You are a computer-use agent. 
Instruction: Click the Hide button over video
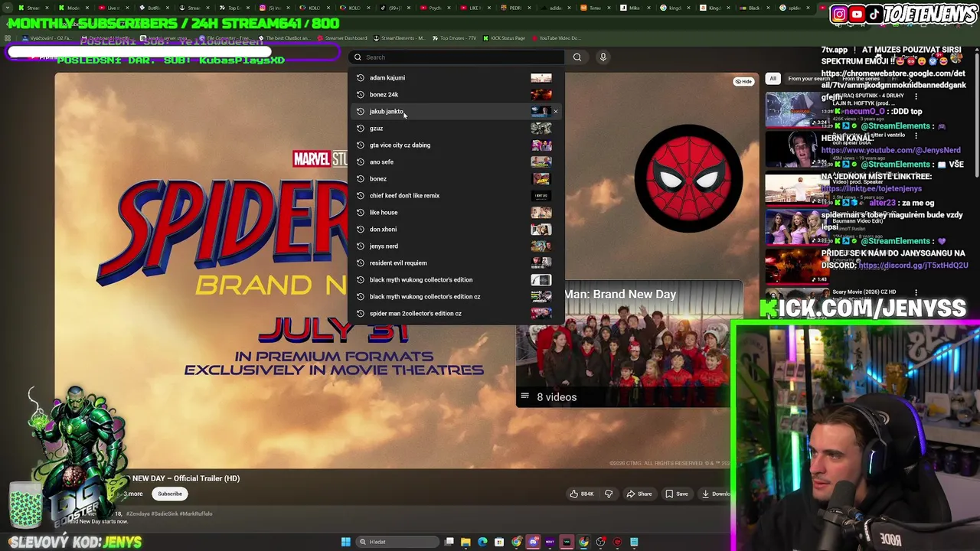[x=743, y=81]
